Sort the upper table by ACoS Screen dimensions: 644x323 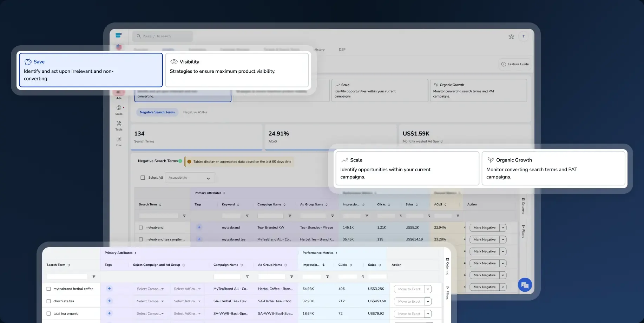pos(446,205)
